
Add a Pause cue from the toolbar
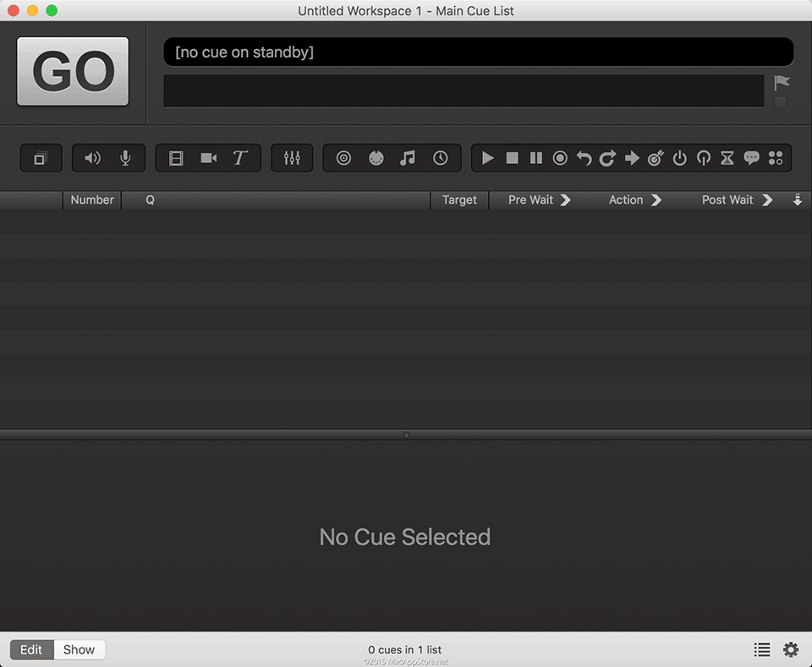pos(536,158)
